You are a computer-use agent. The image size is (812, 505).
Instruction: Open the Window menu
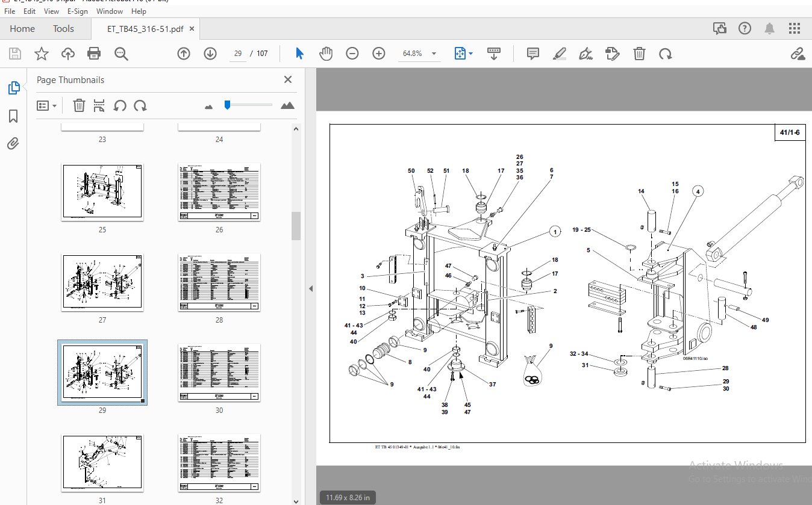[x=110, y=11]
